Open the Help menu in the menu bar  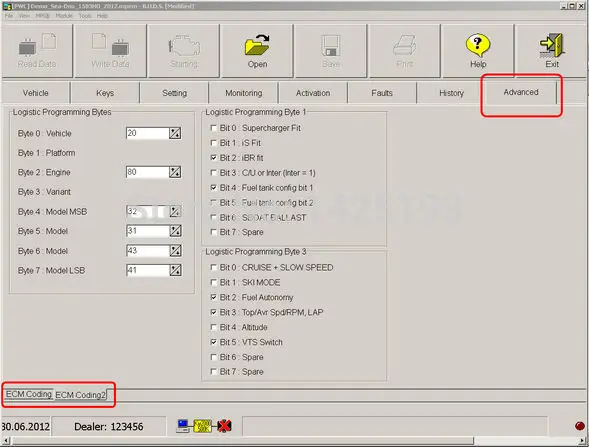click(x=102, y=16)
